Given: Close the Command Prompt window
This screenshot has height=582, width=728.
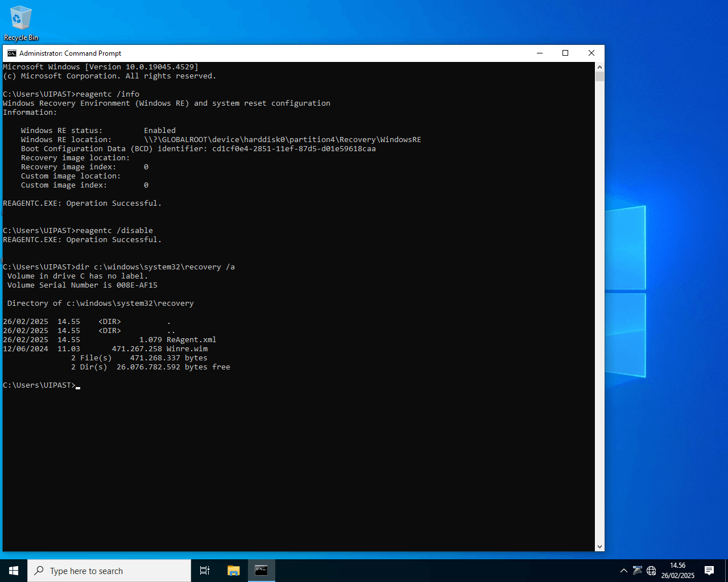Looking at the screenshot, I should click(x=591, y=53).
